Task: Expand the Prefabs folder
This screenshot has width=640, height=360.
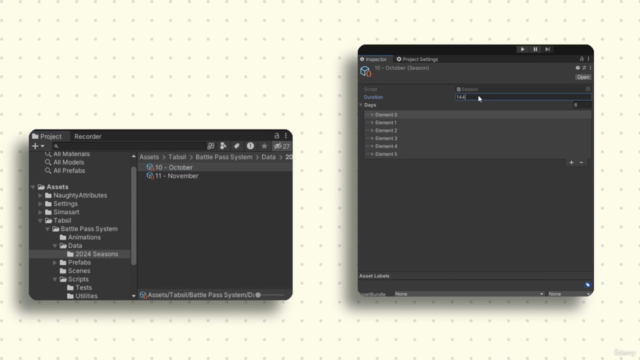Action: (55, 262)
